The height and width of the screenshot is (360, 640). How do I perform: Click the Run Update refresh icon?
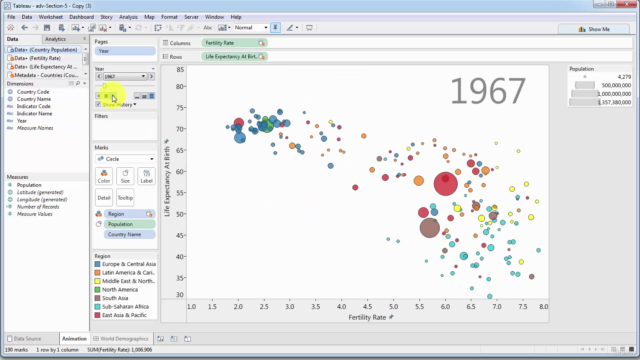[x=139, y=28]
